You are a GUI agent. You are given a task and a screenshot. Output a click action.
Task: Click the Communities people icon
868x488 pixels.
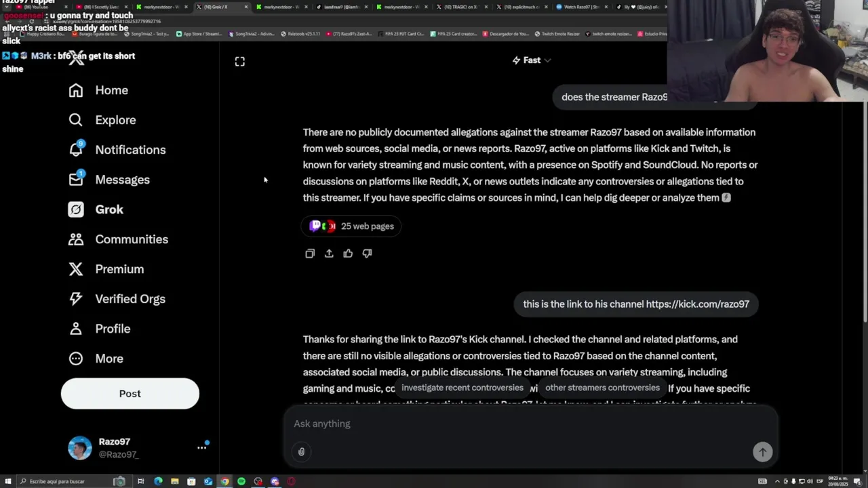76,239
